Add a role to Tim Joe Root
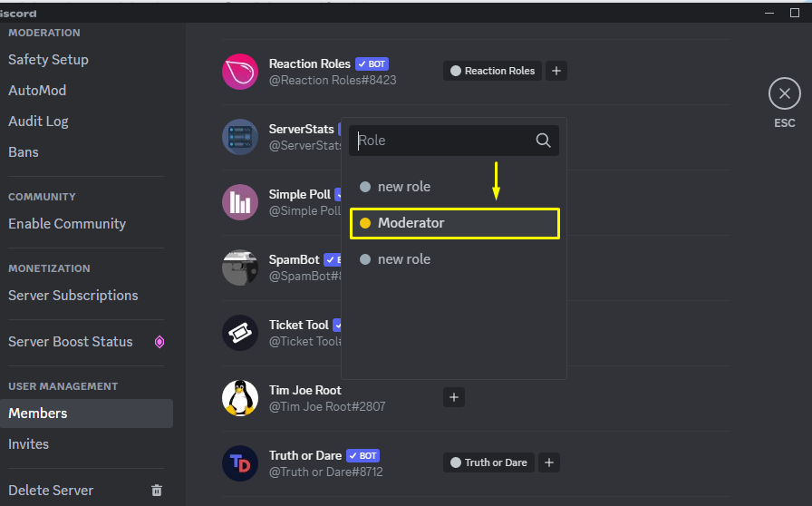 click(x=454, y=398)
